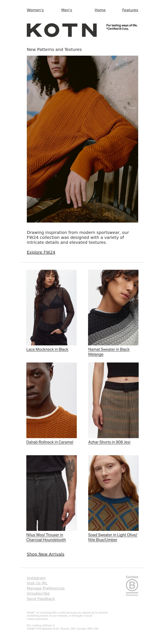The width and height of the screenshot is (165, 644).
Task: Follow the Explore FW24 link
Action: coord(41,252)
